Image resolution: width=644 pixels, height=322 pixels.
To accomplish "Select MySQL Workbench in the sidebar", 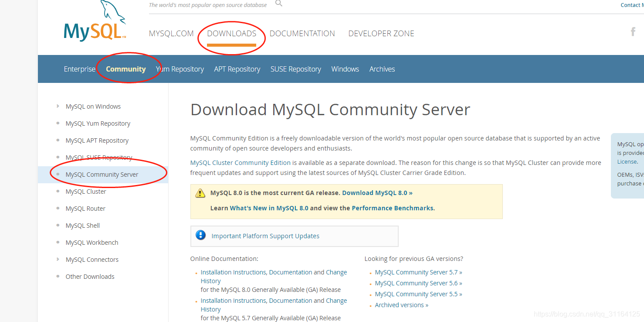I will click(x=92, y=242).
